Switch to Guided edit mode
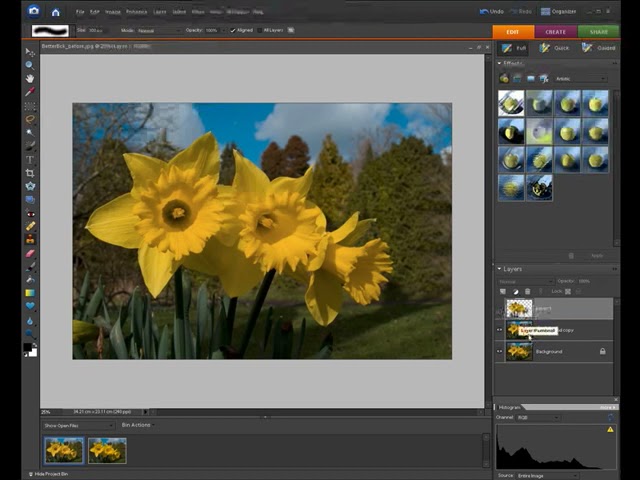This screenshot has width=640, height=480. (x=598, y=48)
